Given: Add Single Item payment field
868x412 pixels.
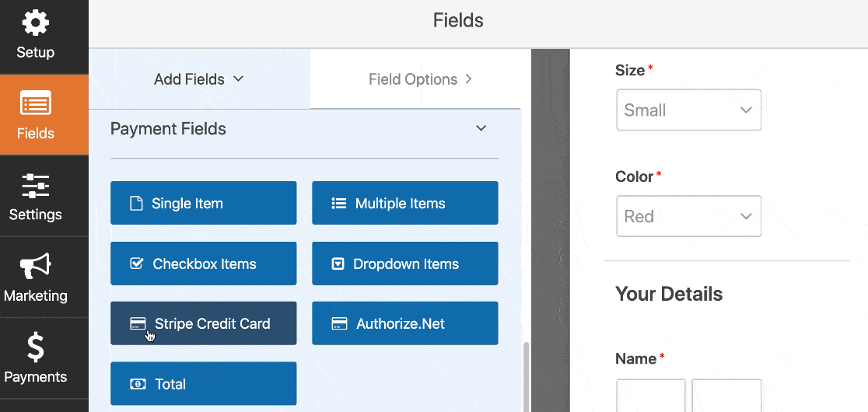Looking at the screenshot, I should [203, 203].
